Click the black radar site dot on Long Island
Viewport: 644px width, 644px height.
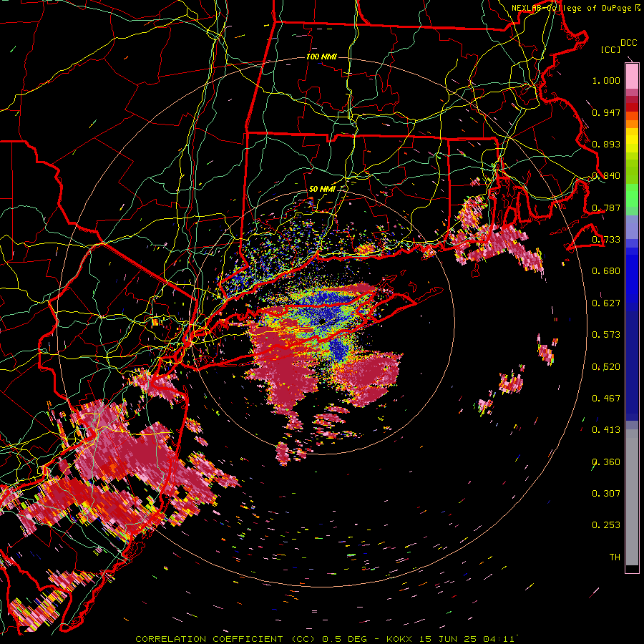click(x=321, y=321)
